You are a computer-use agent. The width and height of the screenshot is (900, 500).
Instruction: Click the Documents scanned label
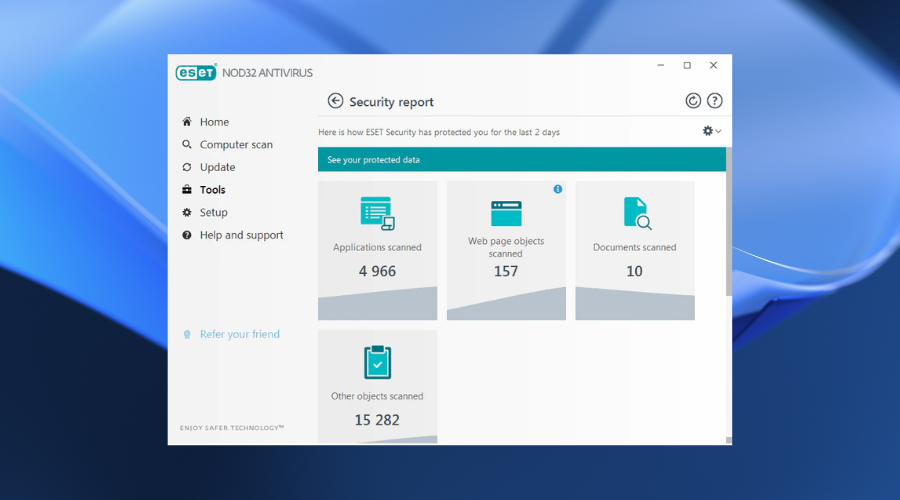click(634, 247)
